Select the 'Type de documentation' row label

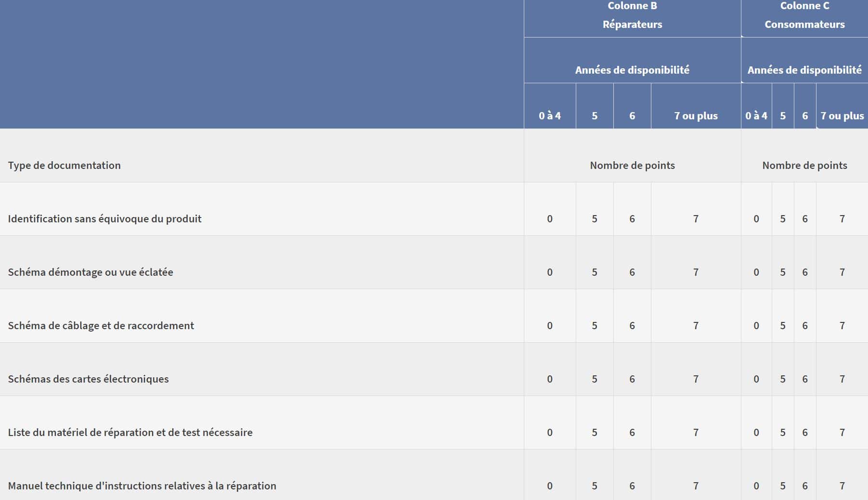(65, 165)
